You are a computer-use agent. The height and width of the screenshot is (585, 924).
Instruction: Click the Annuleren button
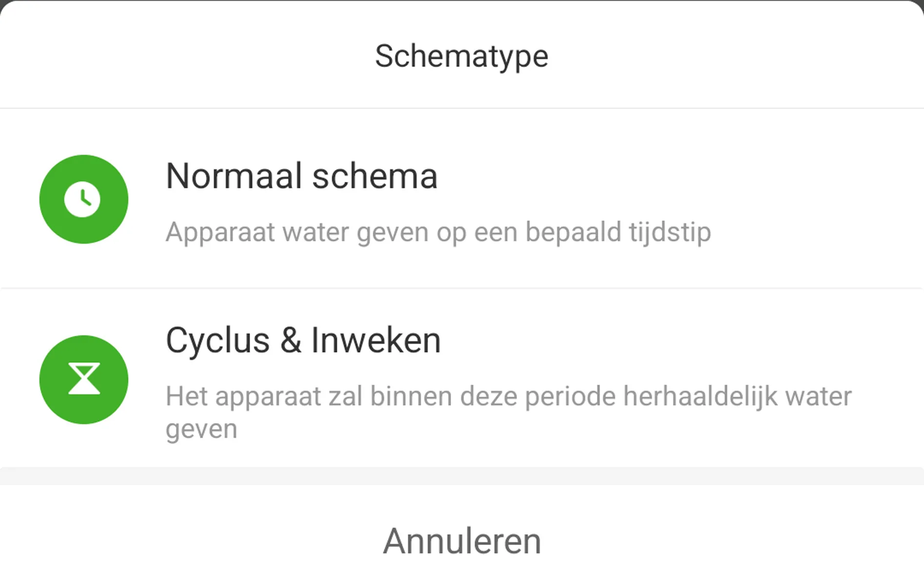[462, 541]
